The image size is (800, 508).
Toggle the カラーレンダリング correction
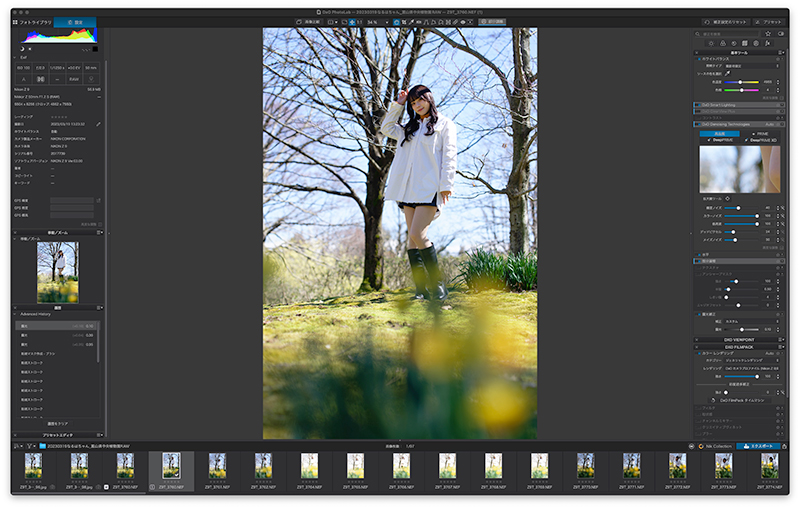(699, 353)
